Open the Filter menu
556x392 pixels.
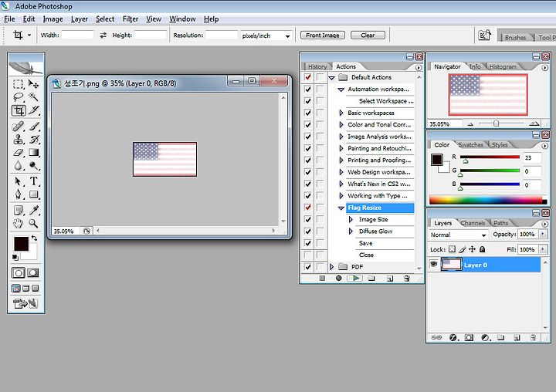131,19
